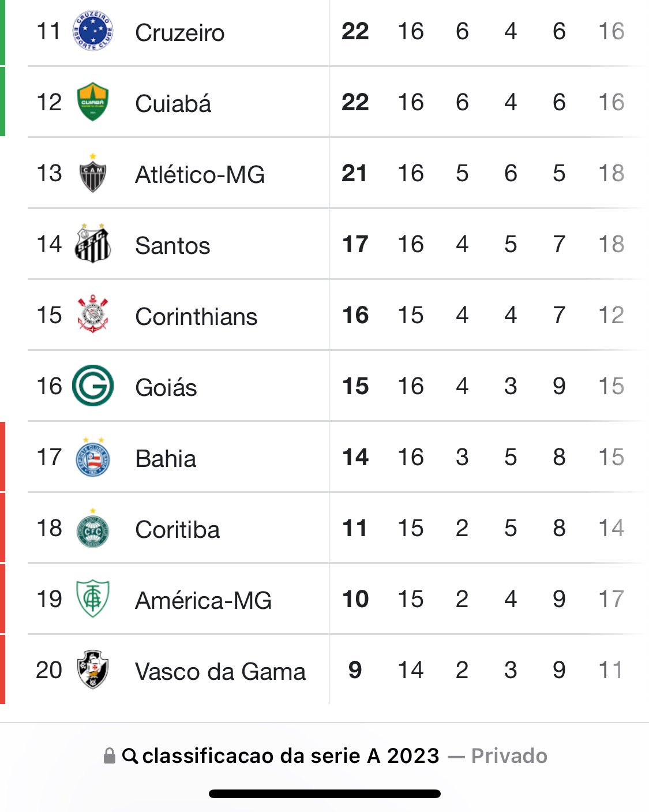The height and width of the screenshot is (812, 649).
Task: Open the Cruzeiro team name link
Action: point(179,33)
